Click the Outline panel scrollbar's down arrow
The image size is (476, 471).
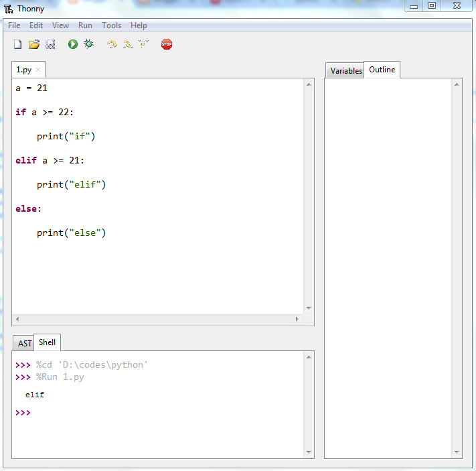pos(457,452)
